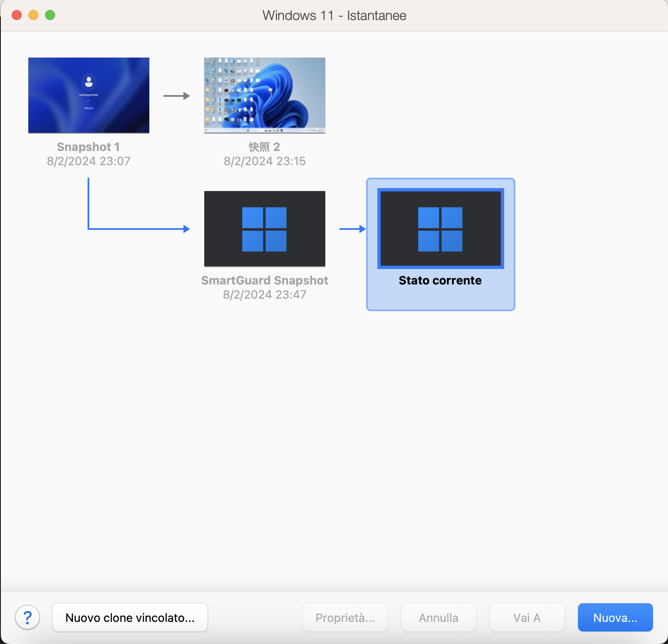Click the user avatar in Snapshot 1 preview
Viewport: 668px width, 644px height.
click(x=89, y=81)
